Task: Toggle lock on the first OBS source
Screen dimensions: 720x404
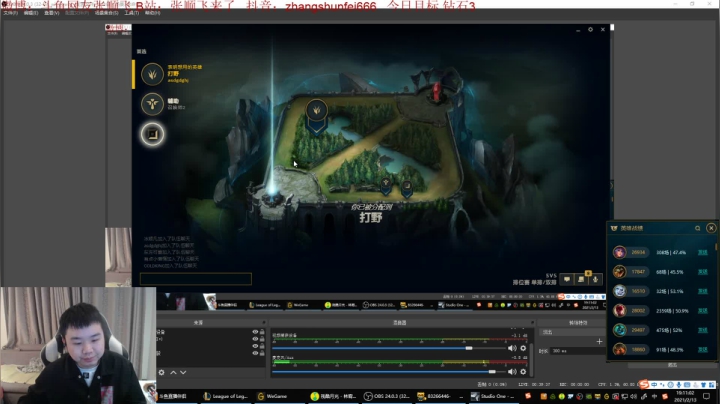Action: coord(262,332)
